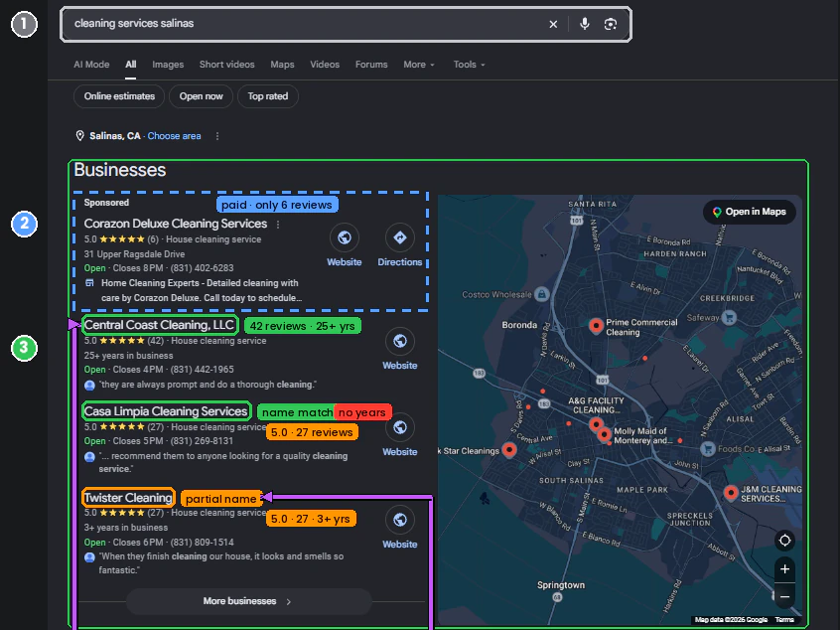Viewport: 840px width, 630px height.
Task: Switch to the Forums tab
Action: (371, 65)
